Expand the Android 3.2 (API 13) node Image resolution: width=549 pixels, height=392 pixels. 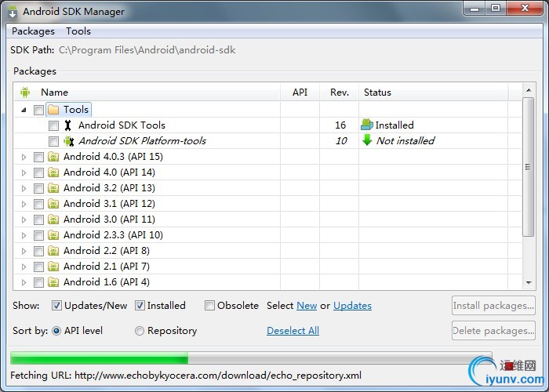pyautogui.click(x=24, y=188)
